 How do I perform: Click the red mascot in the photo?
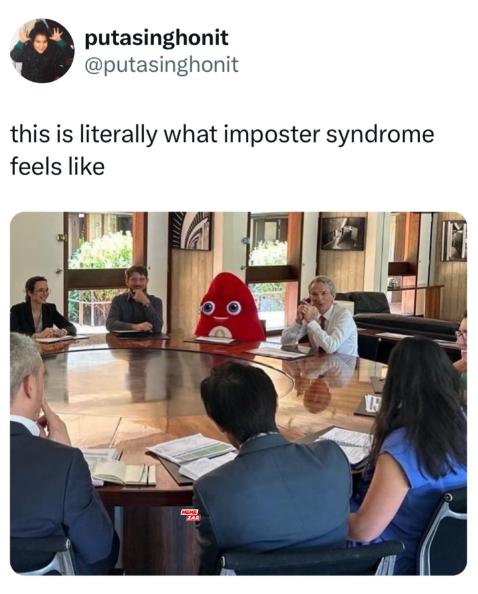[x=229, y=308]
